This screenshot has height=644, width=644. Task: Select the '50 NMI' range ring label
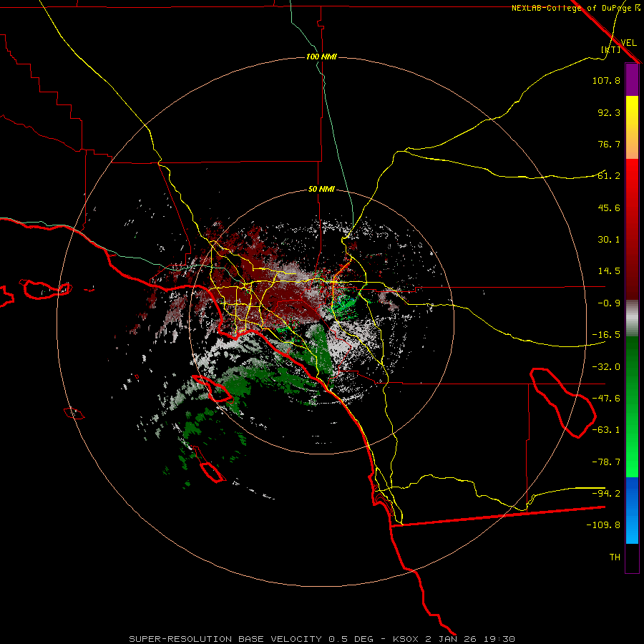[321, 190]
